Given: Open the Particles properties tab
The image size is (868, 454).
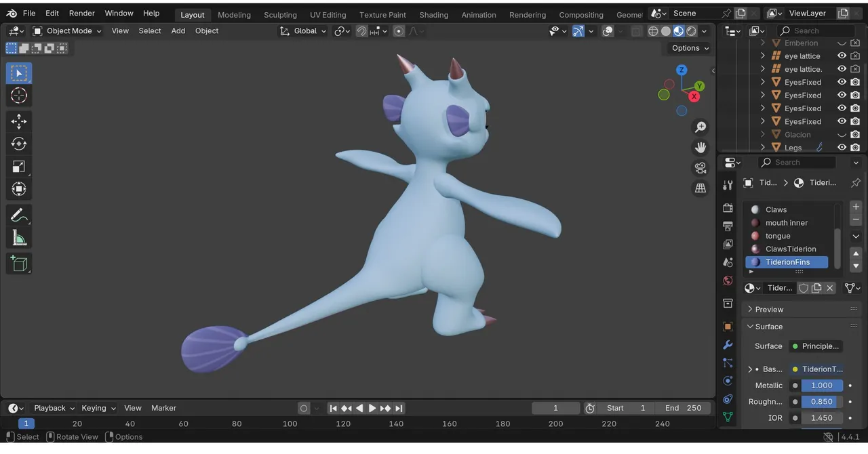Looking at the screenshot, I should pos(728,363).
